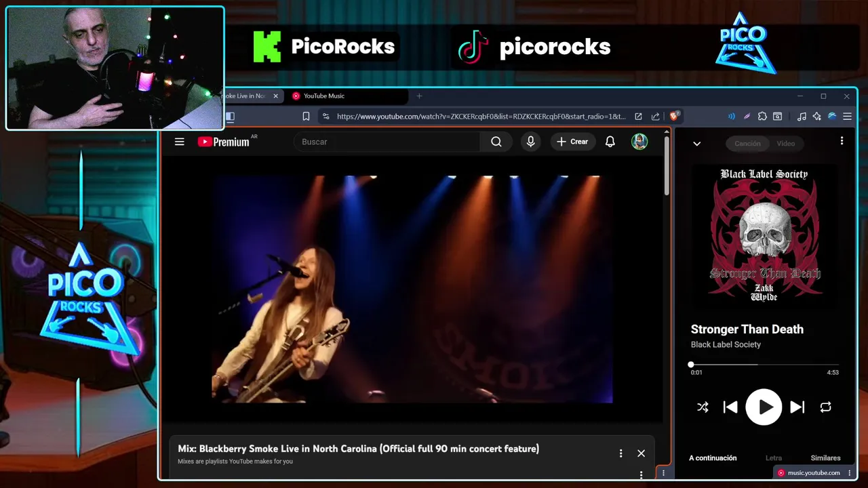Image resolution: width=868 pixels, height=488 pixels.
Task: Switch player to Canción mode
Action: (747, 144)
